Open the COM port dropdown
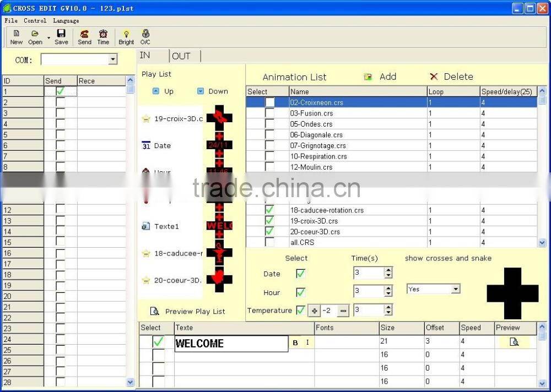 tap(112, 59)
